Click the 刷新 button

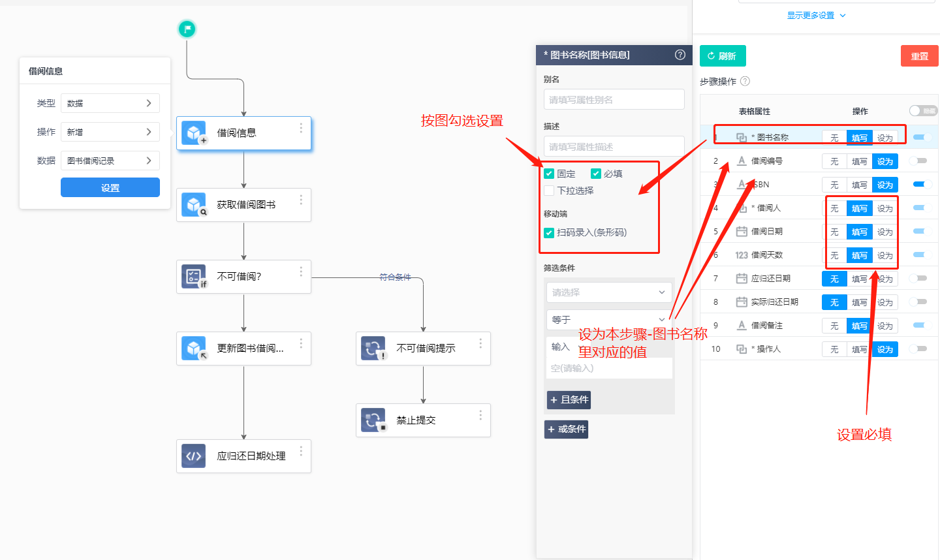pos(723,56)
